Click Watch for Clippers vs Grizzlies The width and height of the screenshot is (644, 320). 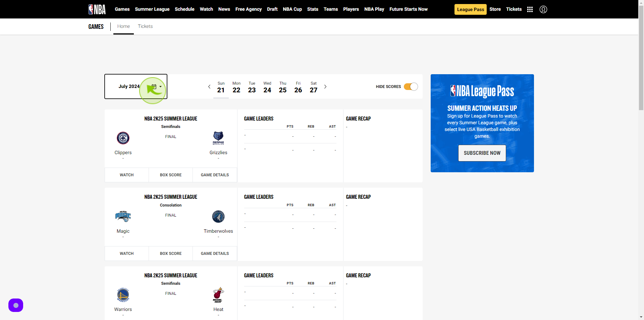[127, 175]
